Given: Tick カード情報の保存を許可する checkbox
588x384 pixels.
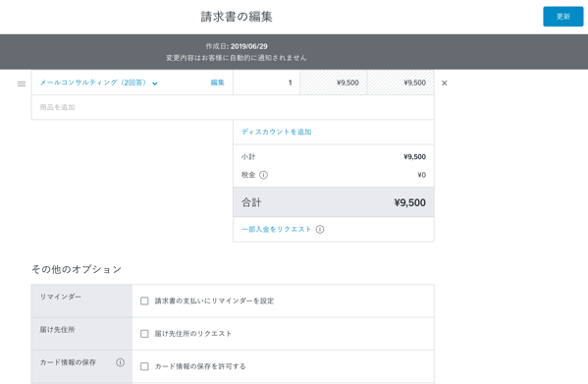Looking at the screenshot, I should pos(144,366).
